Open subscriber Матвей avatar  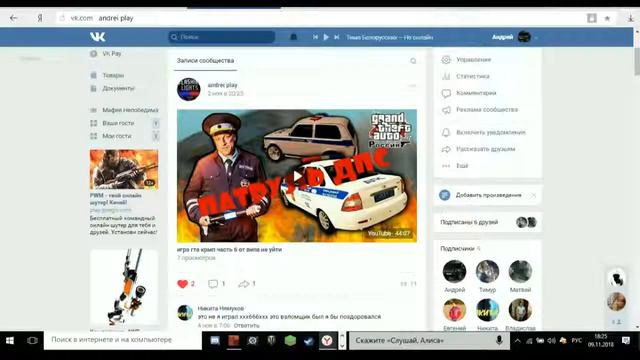pos(520,271)
